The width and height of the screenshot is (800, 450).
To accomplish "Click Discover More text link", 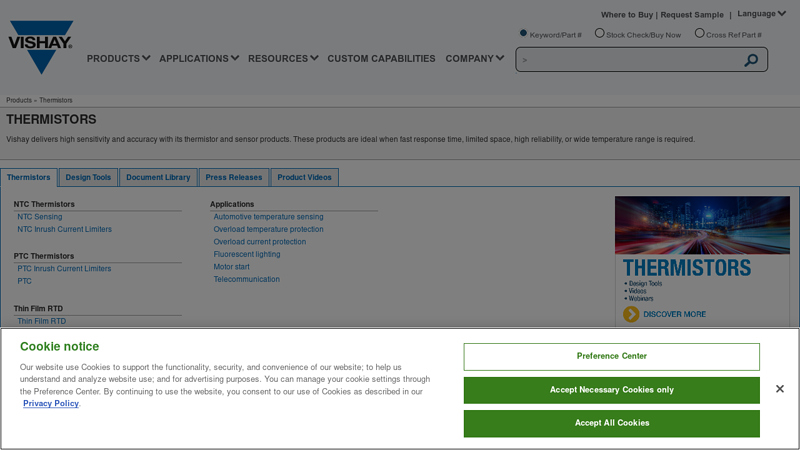I will click(674, 314).
